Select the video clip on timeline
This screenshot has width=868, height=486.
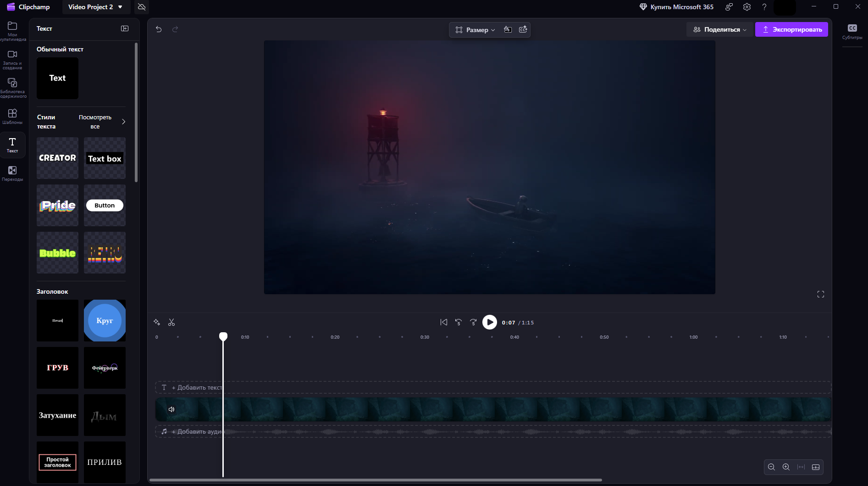pyautogui.click(x=493, y=409)
